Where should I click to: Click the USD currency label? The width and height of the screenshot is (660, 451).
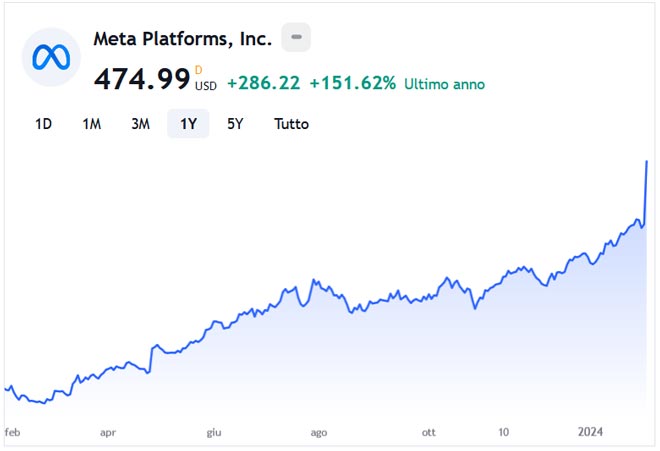tap(206, 86)
